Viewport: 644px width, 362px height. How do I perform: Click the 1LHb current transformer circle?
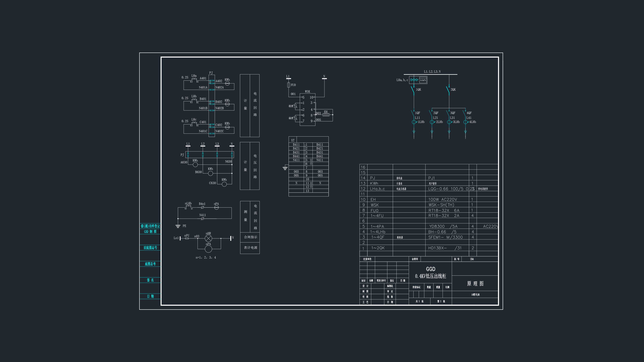(414, 122)
